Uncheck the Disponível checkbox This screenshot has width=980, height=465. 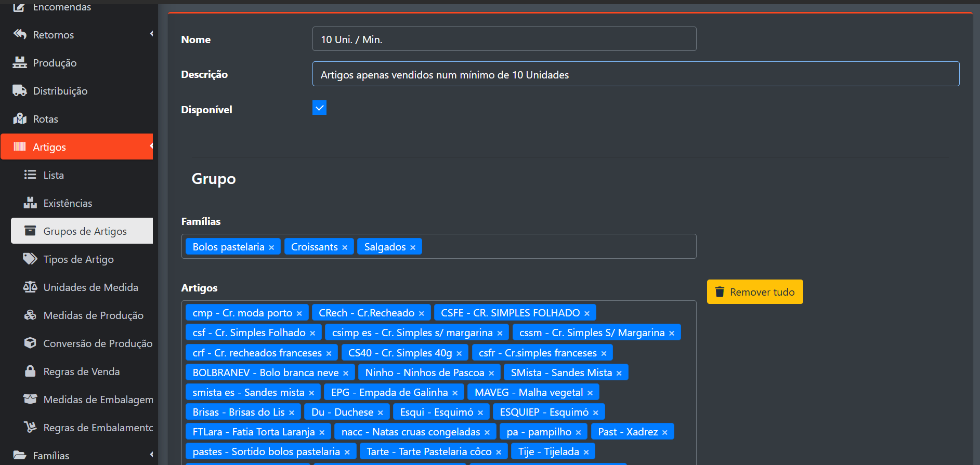pyautogui.click(x=319, y=108)
